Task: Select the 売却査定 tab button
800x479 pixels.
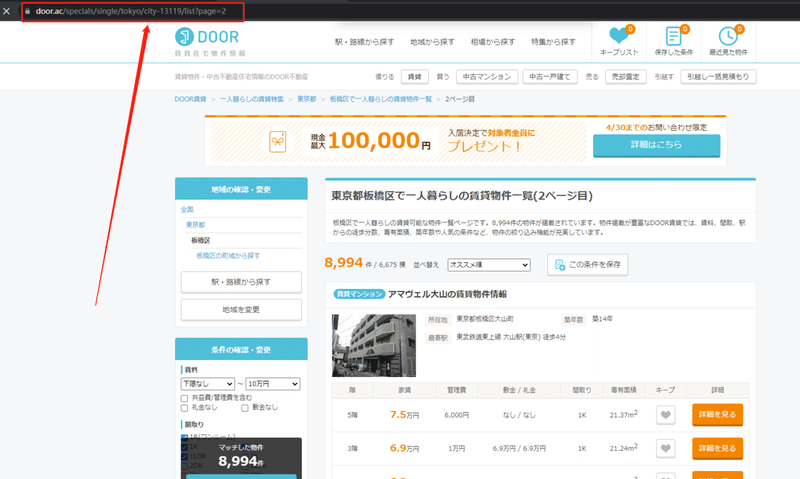Action: tap(626, 77)
